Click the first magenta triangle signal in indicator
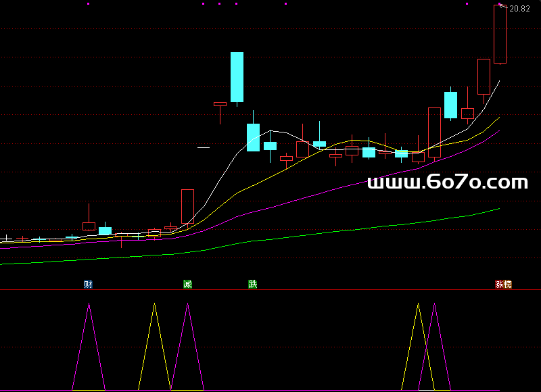Viewport: 541px width, 392px height. (x=89, y=345)
